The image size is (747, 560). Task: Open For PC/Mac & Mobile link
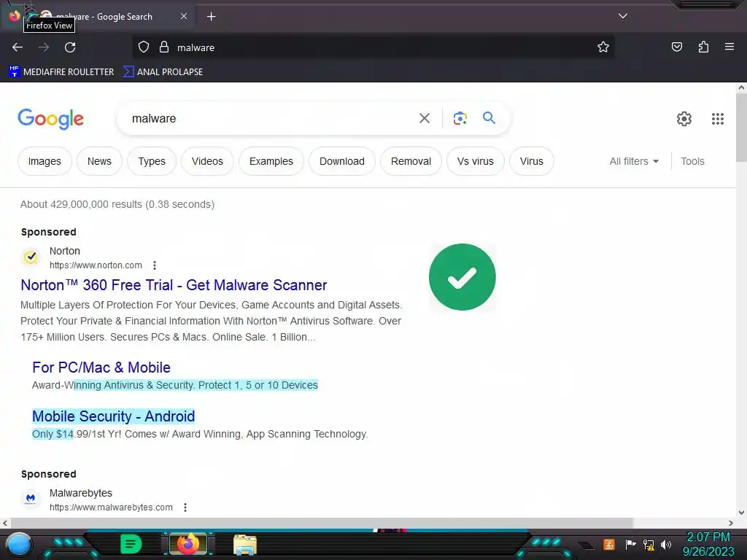(101, 367)
